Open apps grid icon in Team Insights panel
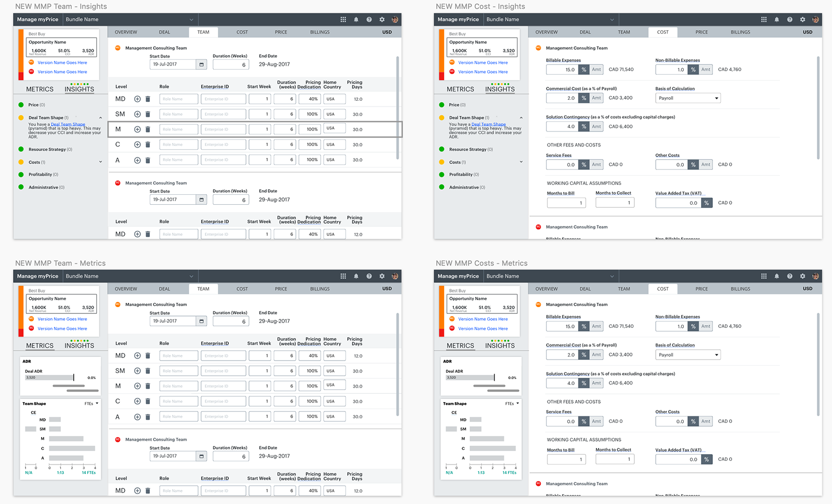Screen dimensions: 832x504 (x=343, y=19)
